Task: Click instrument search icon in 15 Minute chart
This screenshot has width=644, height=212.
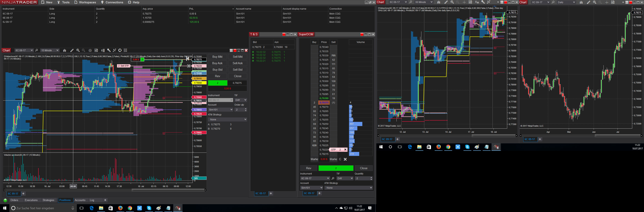Action: [36, 50]
